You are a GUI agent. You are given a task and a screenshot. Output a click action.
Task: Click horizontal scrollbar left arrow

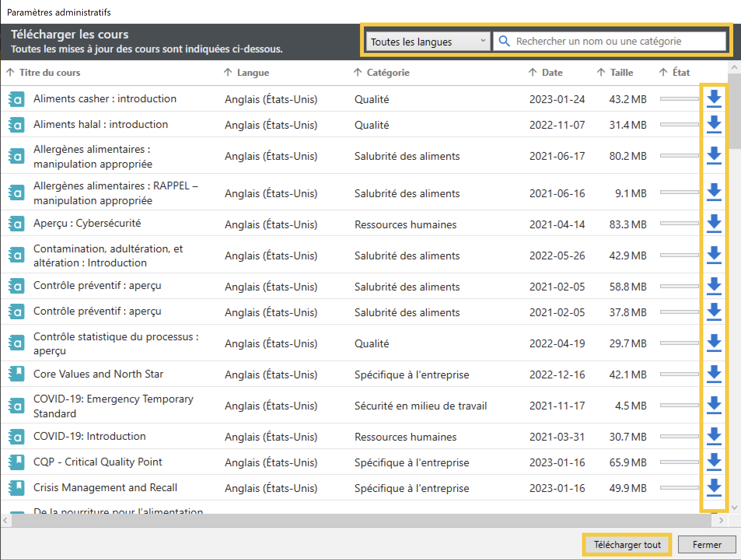[x=5, y=520]
